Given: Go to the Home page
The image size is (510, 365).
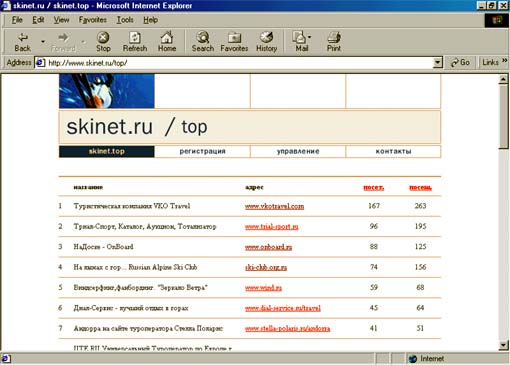Looking at the screenshot, I should pyautogui.click(x=167, y=42).
